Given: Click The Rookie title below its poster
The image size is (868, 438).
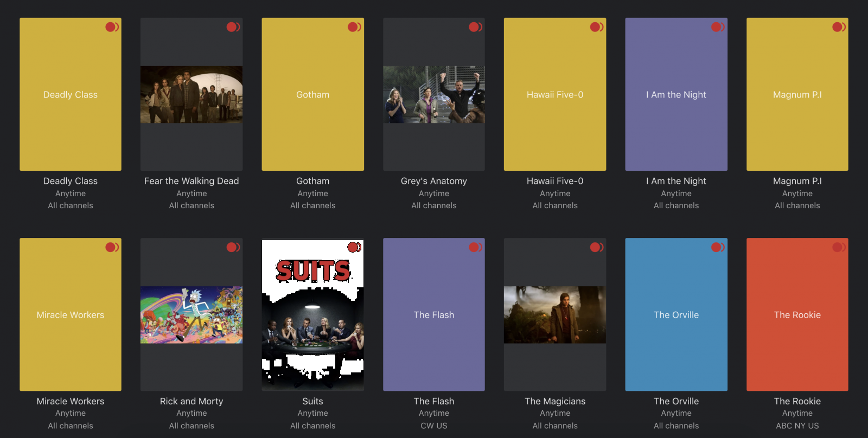Looking at the screenshot, I should coord(797,401).
